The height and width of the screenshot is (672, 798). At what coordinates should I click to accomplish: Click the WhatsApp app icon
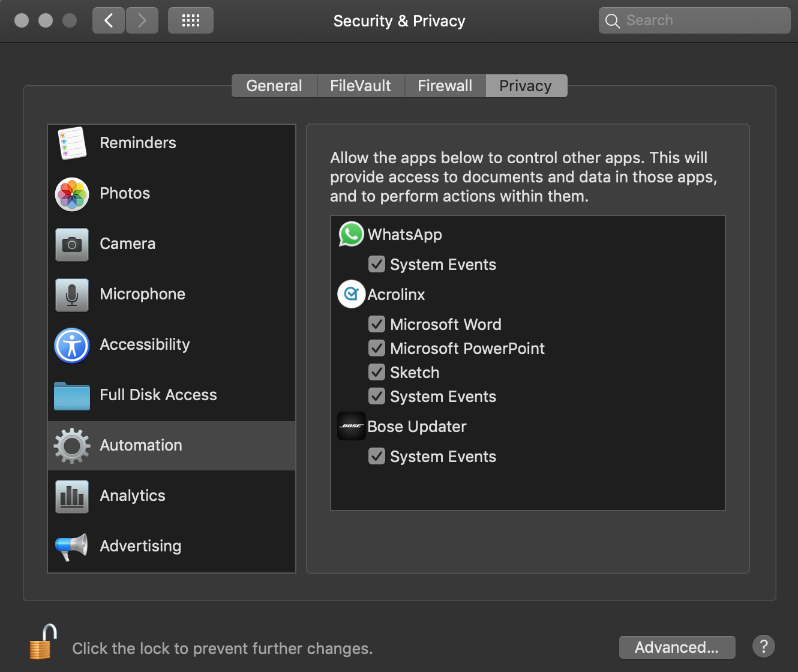tap(352, 234)
